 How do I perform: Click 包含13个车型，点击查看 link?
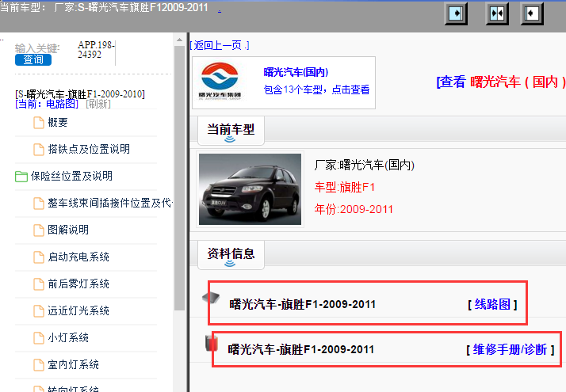[316, 89]
